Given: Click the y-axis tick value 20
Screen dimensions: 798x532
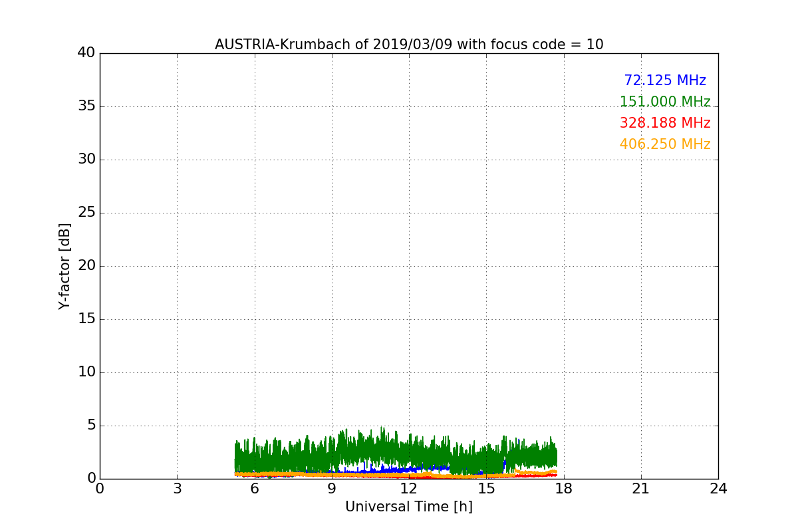Looking at the screenshot, I should (86, 266).
